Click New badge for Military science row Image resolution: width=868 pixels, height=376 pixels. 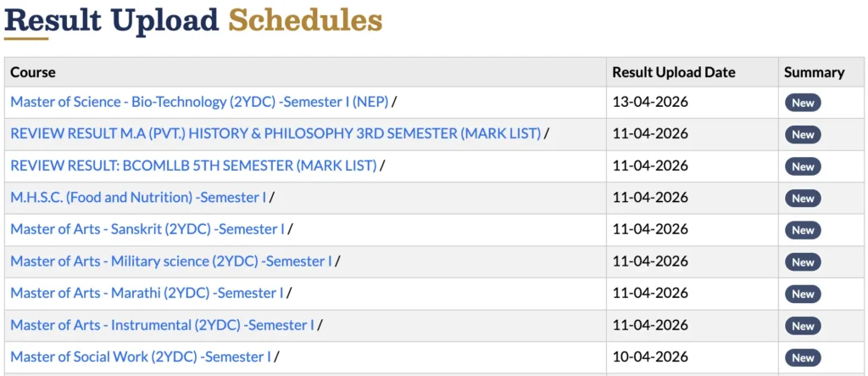[803, 262]
